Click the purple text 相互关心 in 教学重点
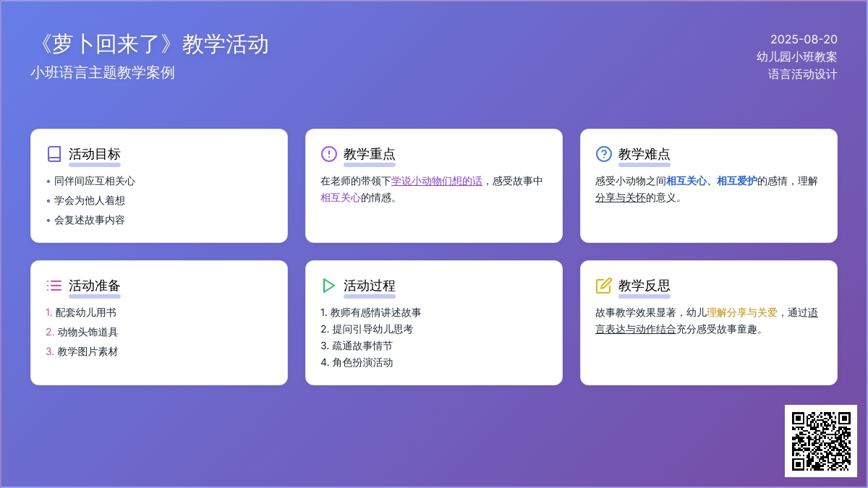The image size is (868, 488). click(x=341, y=197)
